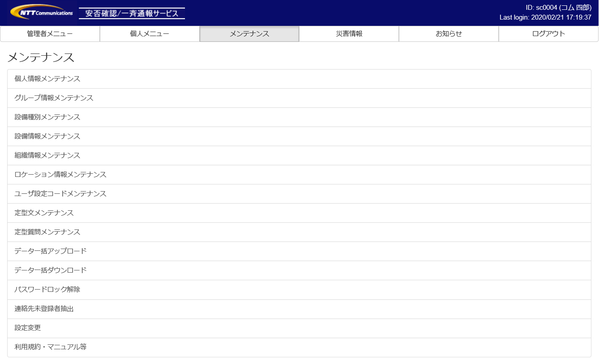599x364 pixels.
Task: Open 定型質問メンテナンス
Action: [x=47, y=232]
